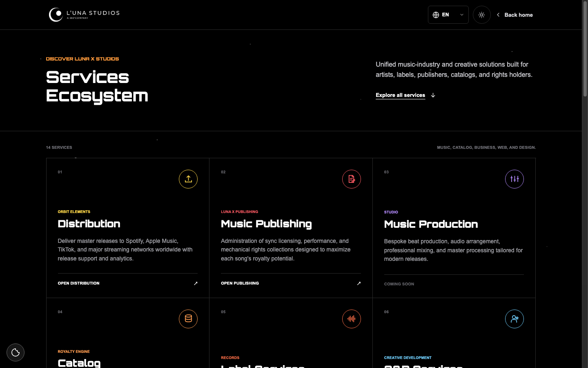Screen dimensions: 588x368
Task: Click the Catalog card title
Action: coord(79,363)
